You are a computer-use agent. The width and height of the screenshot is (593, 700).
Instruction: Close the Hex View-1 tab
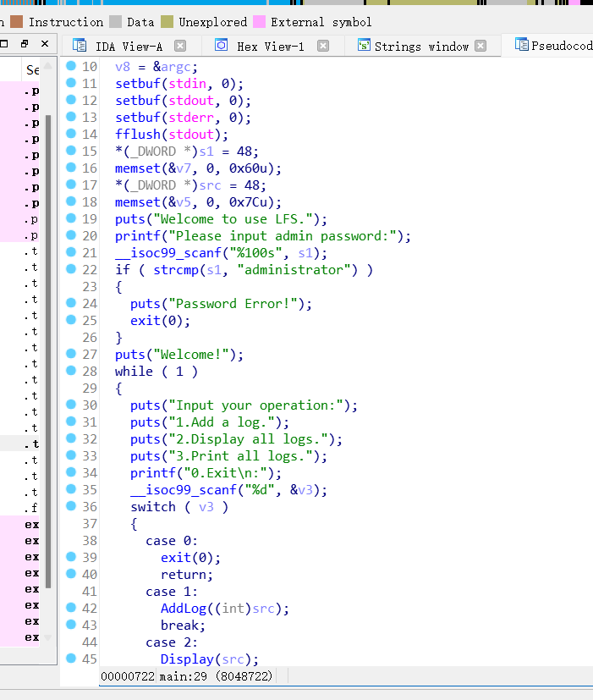pos(323,46)
